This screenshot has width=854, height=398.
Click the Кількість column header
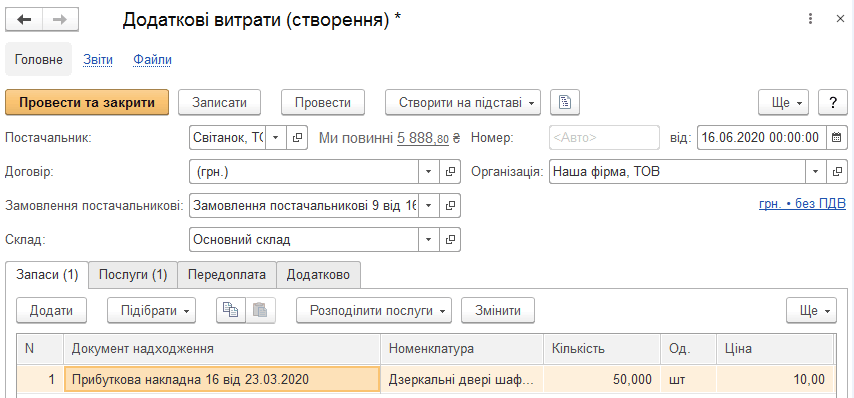point(602,349)
